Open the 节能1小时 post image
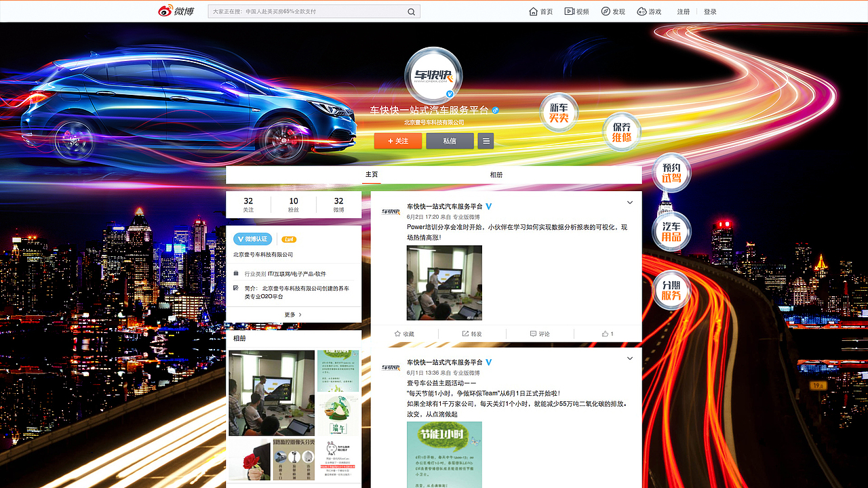 [444, 455]
